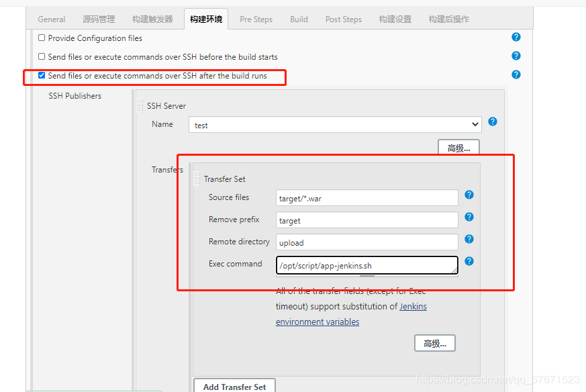Open help for Source files field
This screenshot has height=392, width=586.
[468, 194]
